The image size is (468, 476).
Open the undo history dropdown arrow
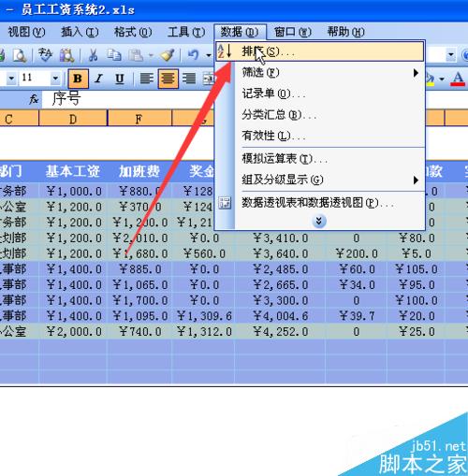click(209, 55)
